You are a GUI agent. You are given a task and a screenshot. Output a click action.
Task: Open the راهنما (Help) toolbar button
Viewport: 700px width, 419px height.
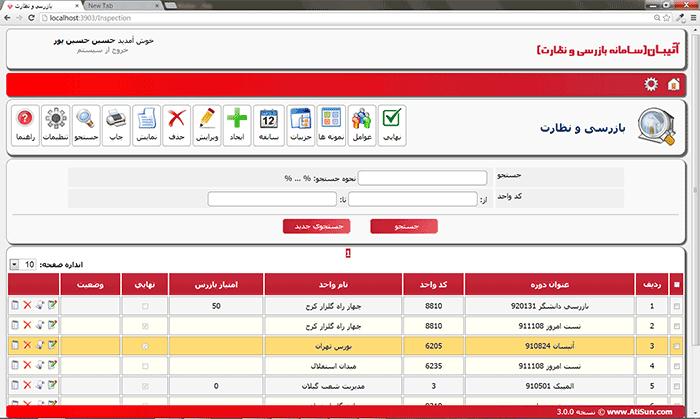click(x=25, y=125)
